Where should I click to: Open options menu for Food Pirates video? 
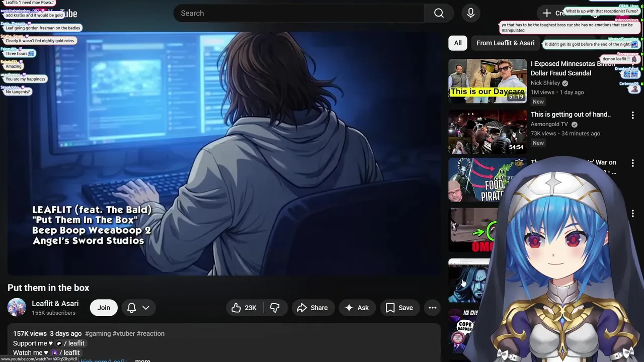(633, 163)
